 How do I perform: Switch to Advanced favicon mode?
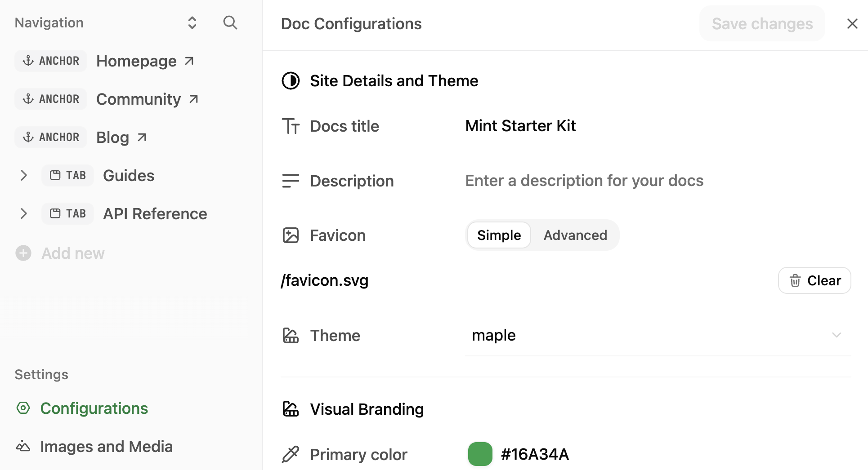(575, 235)
